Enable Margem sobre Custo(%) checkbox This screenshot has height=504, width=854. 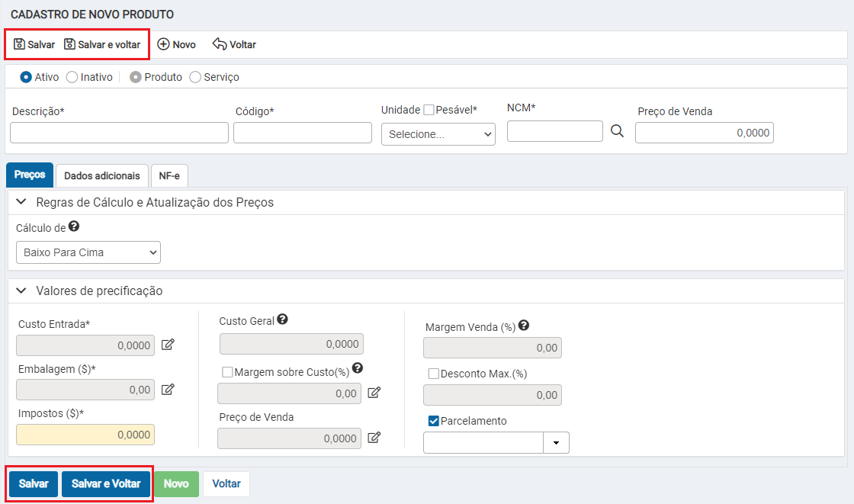228,372
